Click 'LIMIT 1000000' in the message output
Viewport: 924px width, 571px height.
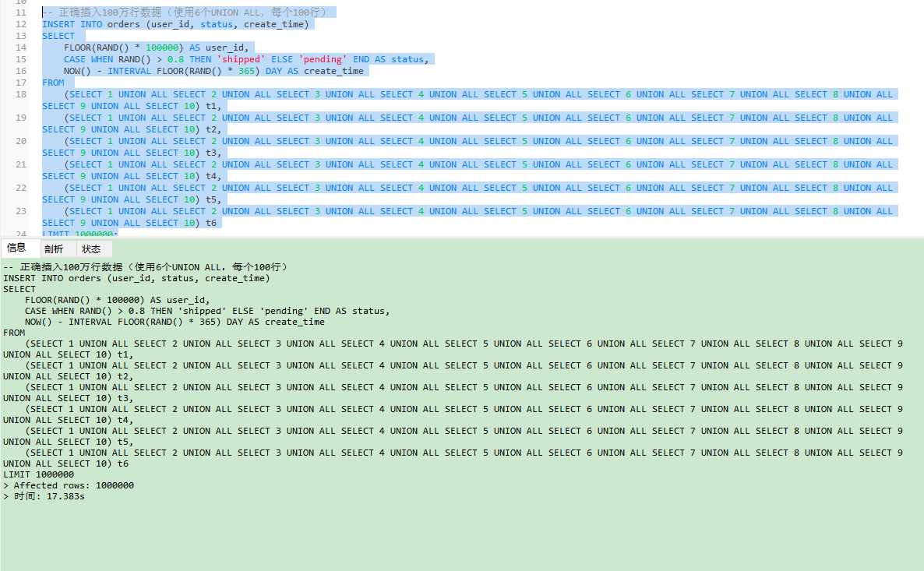click(39, 474)
